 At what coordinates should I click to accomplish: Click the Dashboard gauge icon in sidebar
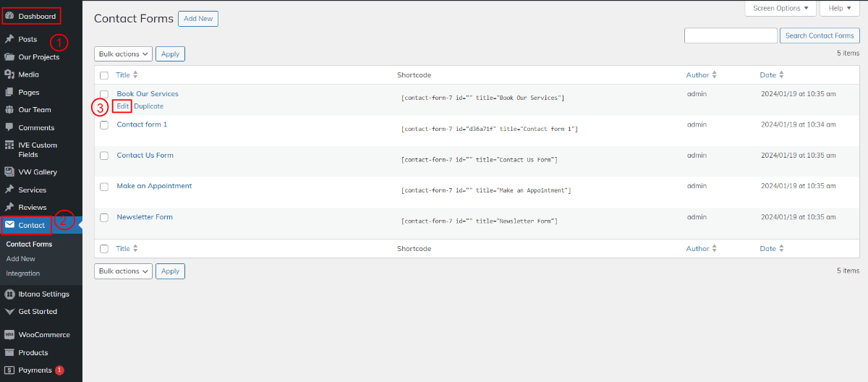9,16
